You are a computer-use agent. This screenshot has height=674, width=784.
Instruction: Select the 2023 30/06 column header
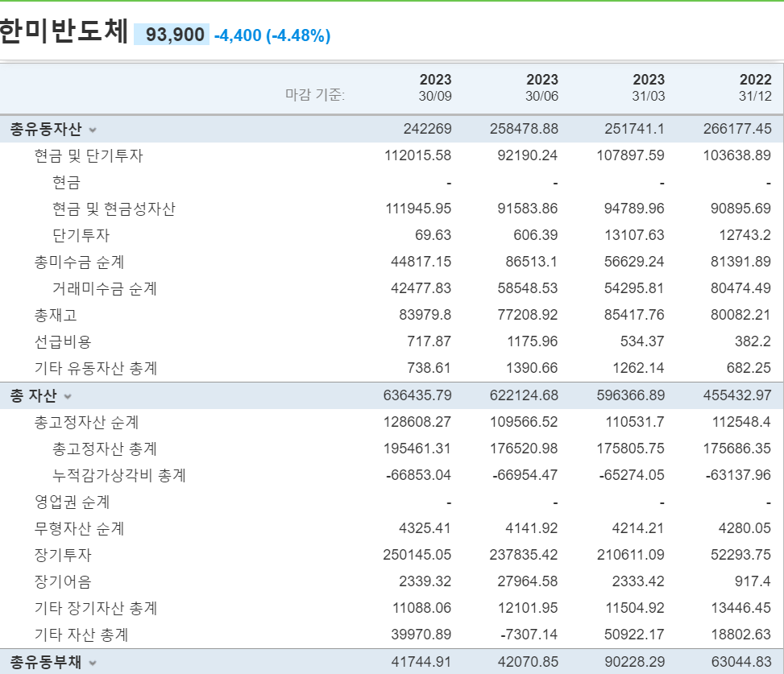(541, 88)
